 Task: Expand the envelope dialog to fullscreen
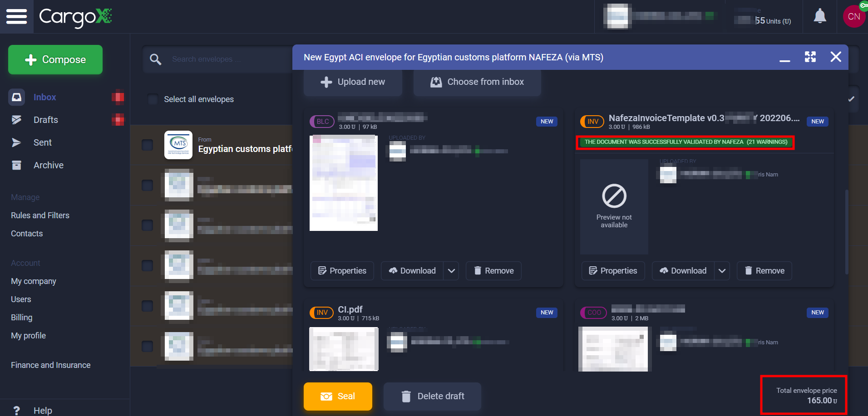[x=810, y=57]
